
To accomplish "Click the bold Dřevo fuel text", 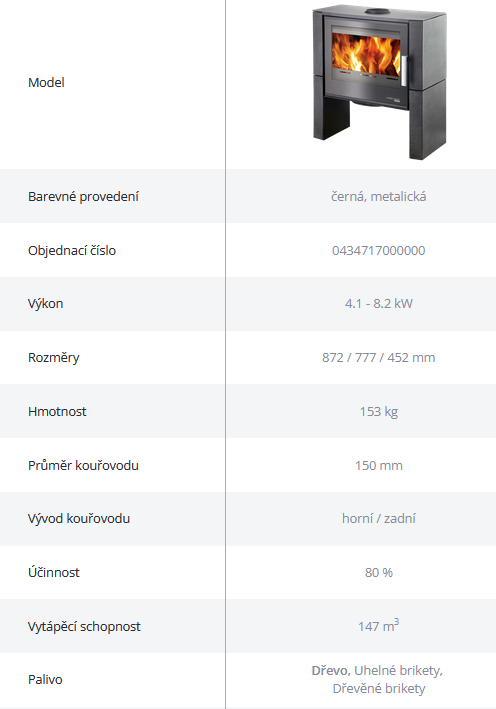I will 331,670.
